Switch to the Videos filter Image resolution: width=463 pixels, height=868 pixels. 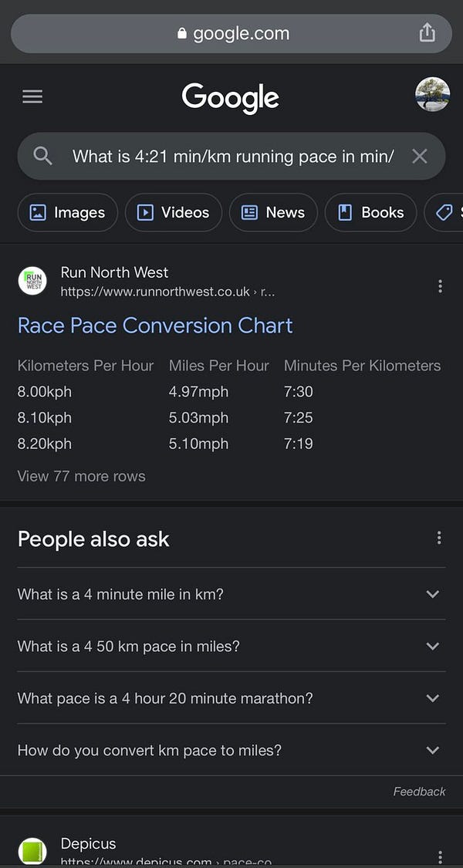coord(174,213)
